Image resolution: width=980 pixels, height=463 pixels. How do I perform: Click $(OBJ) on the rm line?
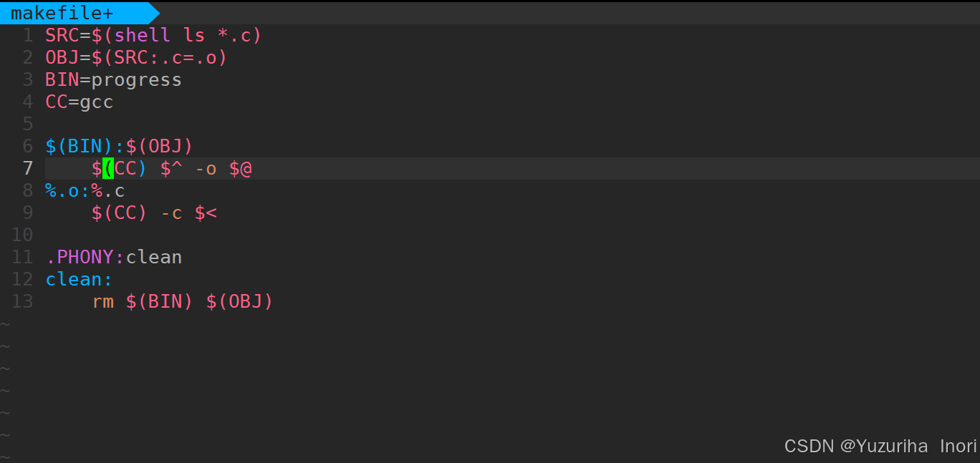point(240,301)
